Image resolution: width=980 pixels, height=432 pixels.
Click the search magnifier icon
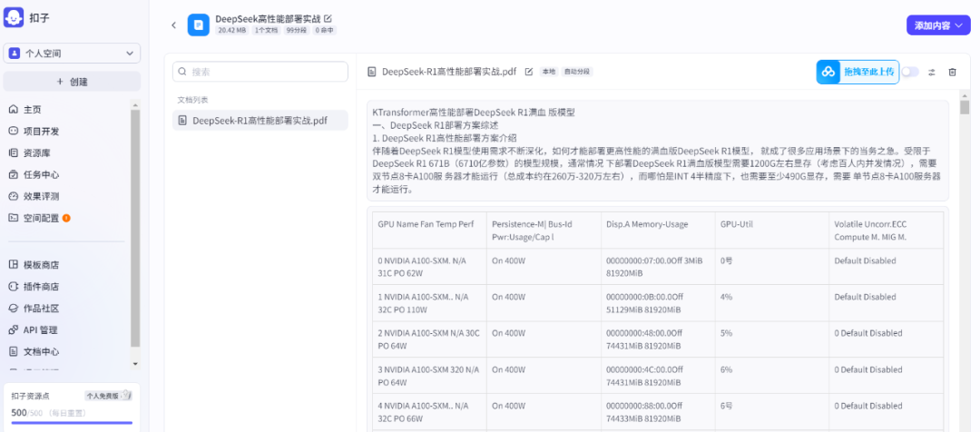(x=182, y=72)
